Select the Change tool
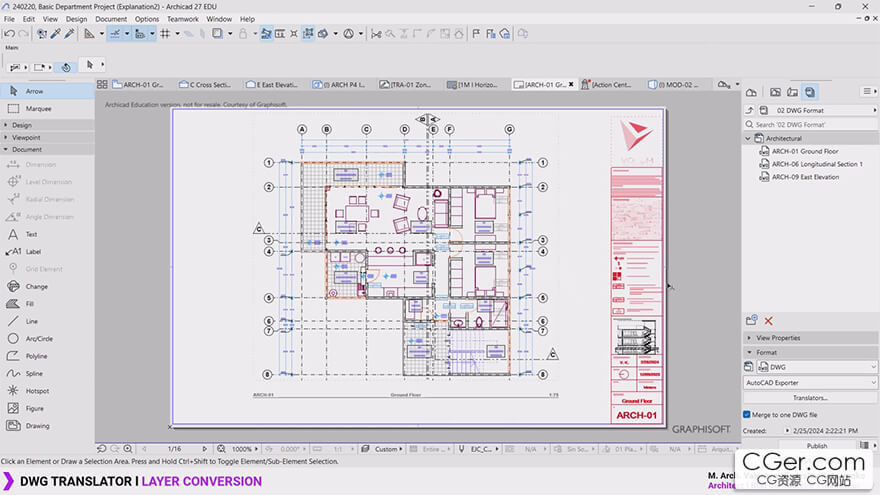Viewport: 880px width, 495px height. click(47, 286)
